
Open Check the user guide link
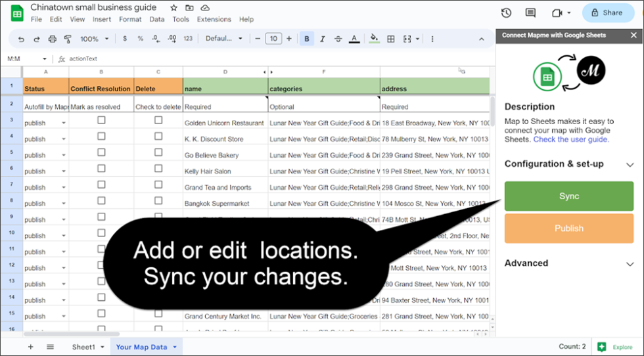tap(571, 140)
